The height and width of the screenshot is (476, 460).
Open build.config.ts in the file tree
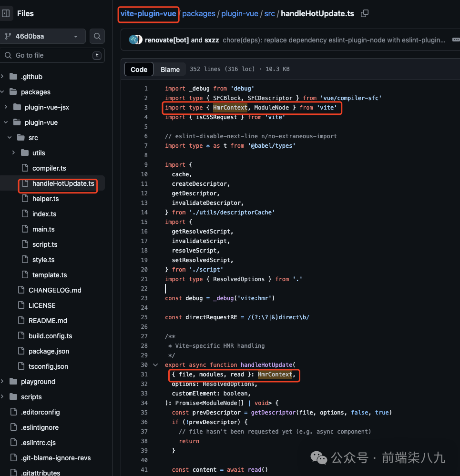coord(51,336)
